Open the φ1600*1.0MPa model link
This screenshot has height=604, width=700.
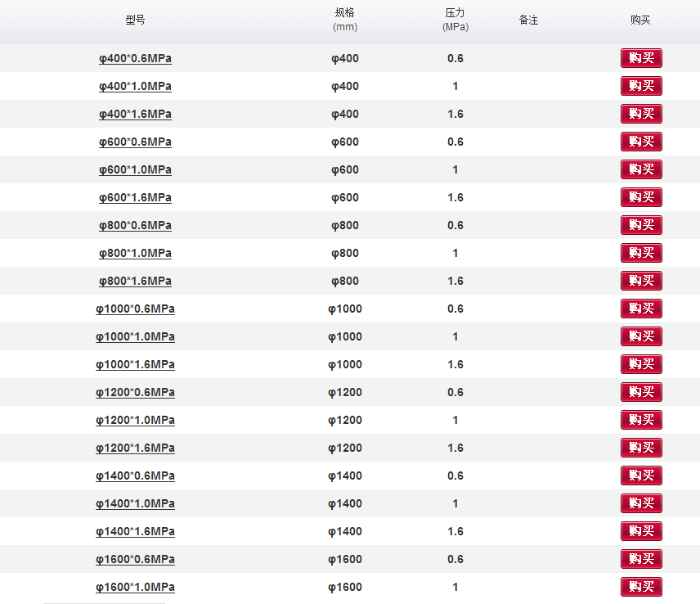(135, 587)
